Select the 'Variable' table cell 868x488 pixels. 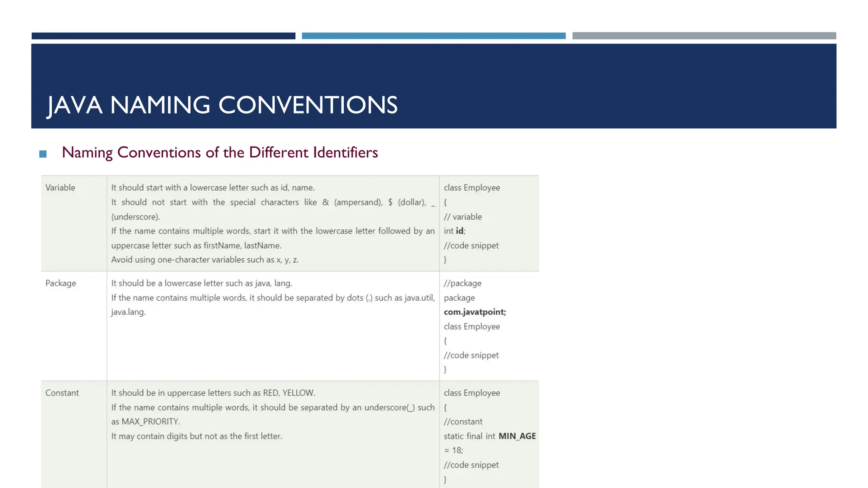click(74, 223)
